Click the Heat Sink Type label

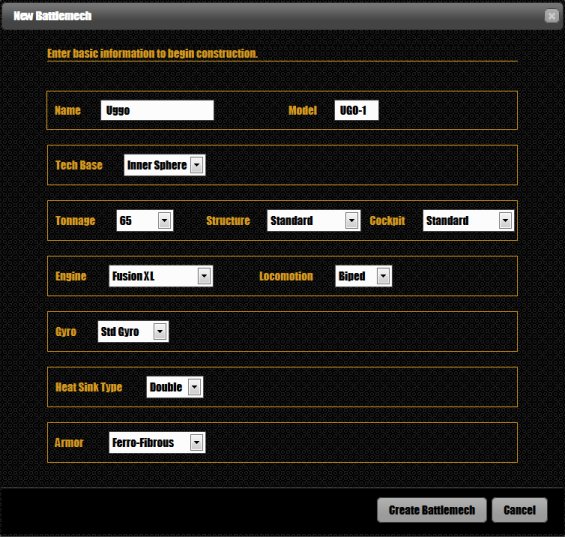coord(89,387)
